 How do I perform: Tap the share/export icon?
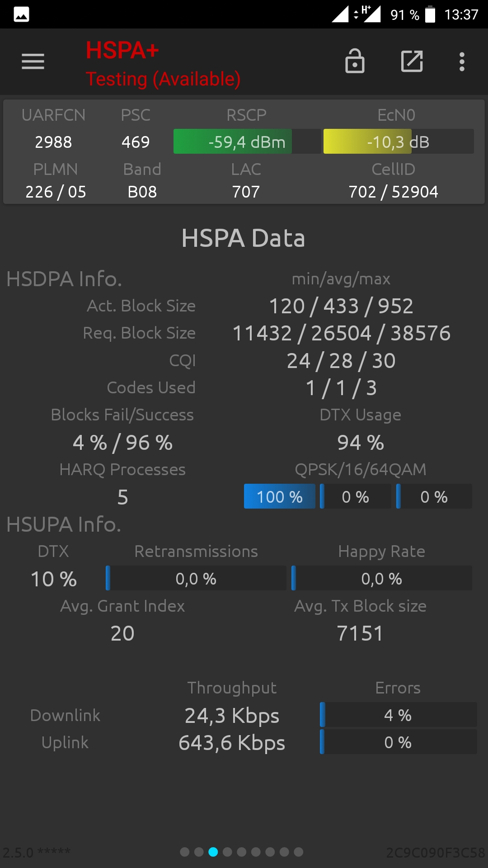pyautogui.click(x=412, y=61)
